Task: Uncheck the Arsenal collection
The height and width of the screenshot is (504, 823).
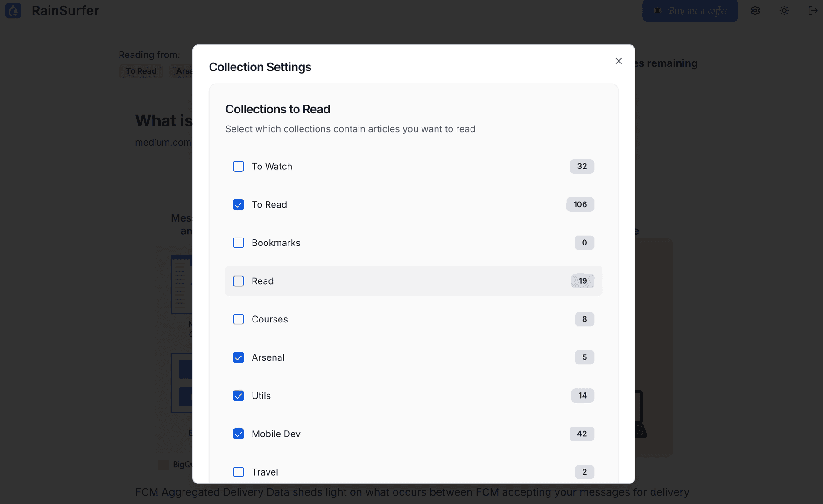Action: 239,357
